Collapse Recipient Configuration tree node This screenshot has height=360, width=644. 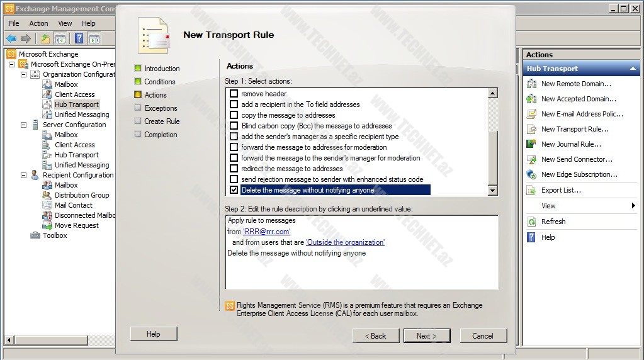click(23, 175)
